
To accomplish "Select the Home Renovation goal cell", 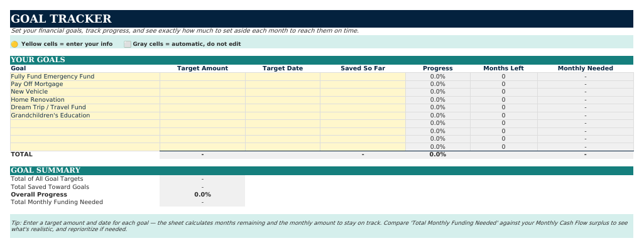I will (85, 100).
